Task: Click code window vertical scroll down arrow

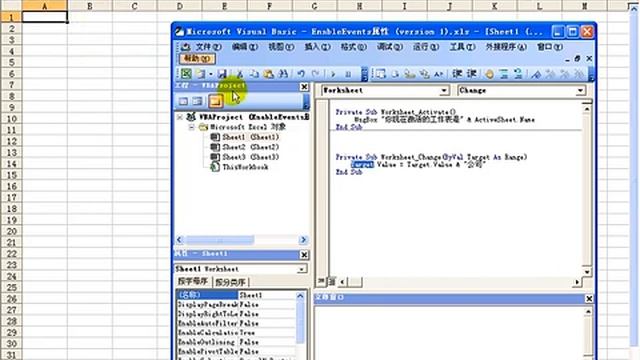Action: (587, 272)
